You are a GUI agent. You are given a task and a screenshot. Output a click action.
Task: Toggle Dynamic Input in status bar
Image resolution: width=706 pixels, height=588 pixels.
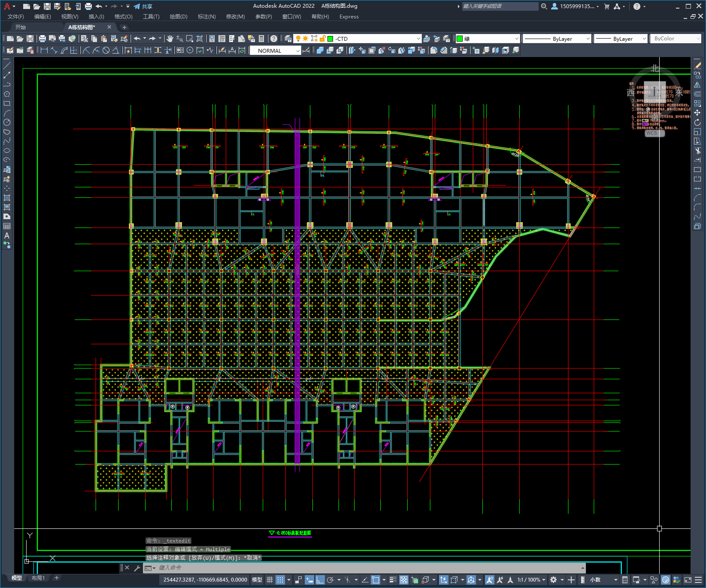(x=309, y=580)
